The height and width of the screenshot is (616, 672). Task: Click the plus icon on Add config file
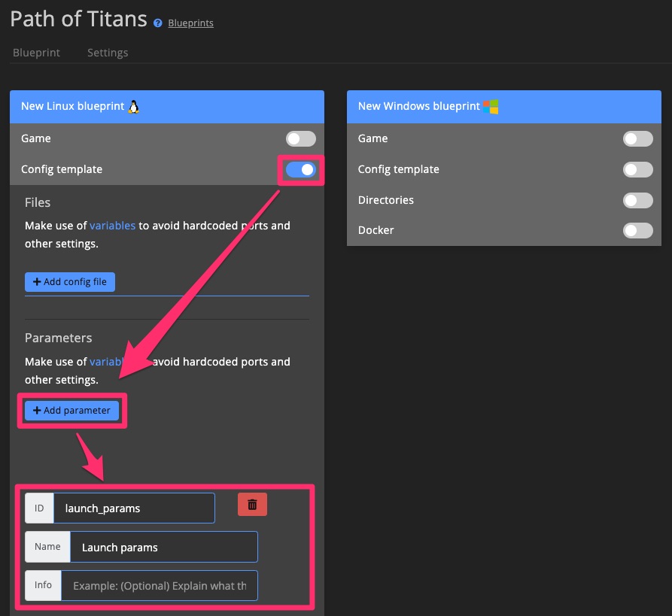38,281
